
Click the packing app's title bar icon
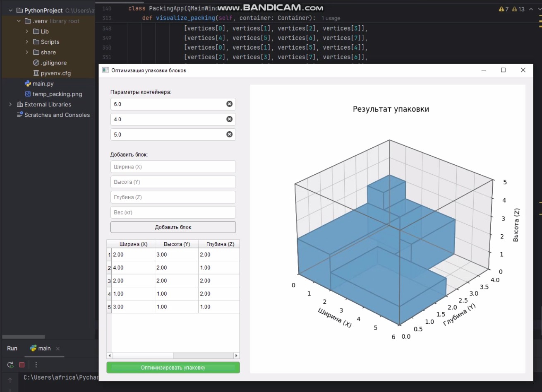click(x=106, y=70)
